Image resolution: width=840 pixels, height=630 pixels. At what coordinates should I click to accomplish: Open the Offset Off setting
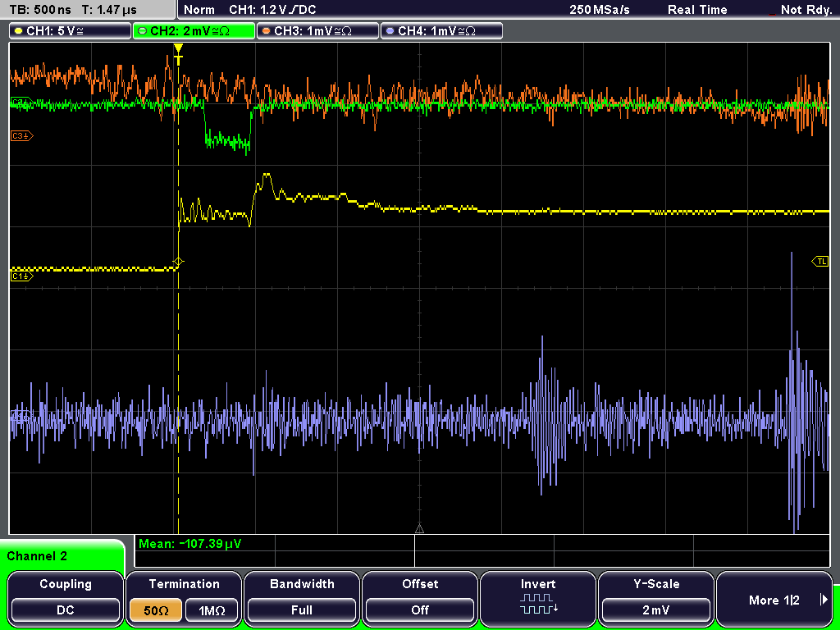(x=420, y=609)
